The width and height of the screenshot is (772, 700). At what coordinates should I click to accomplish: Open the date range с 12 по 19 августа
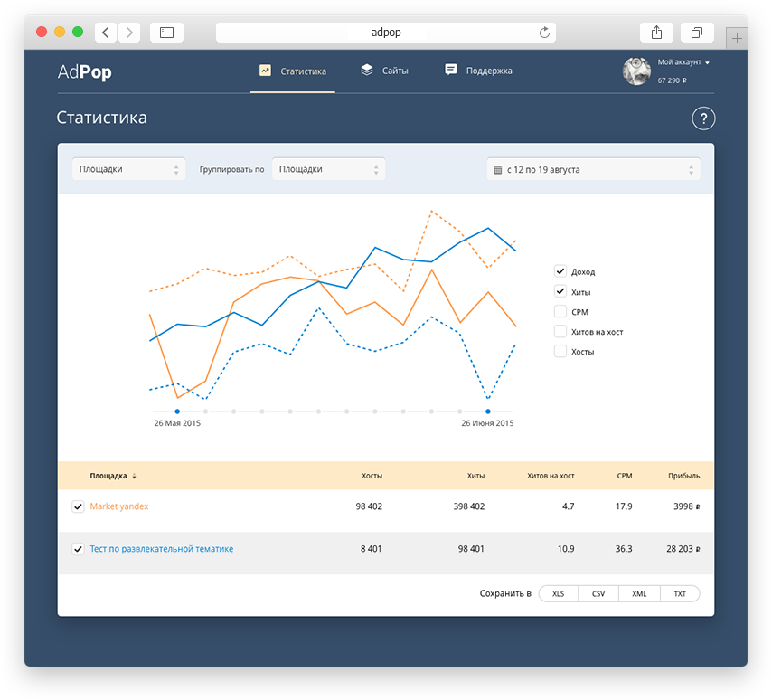[x=593, y=169]
